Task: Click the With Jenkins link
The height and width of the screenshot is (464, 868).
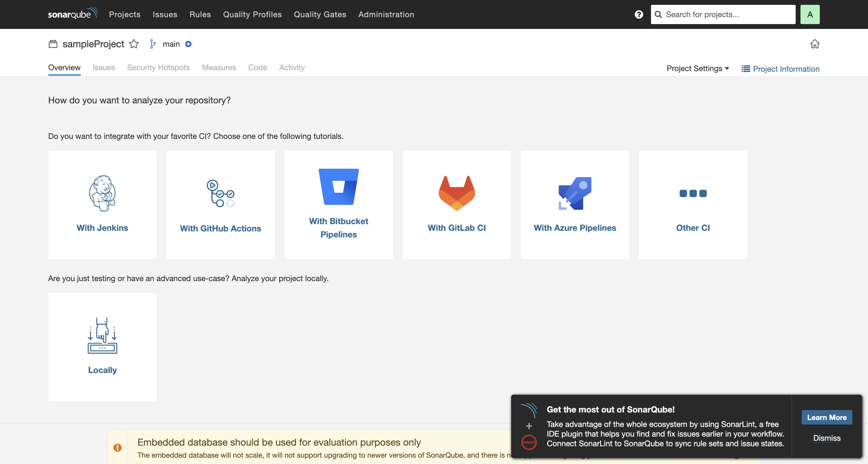Action: point(102,228)
